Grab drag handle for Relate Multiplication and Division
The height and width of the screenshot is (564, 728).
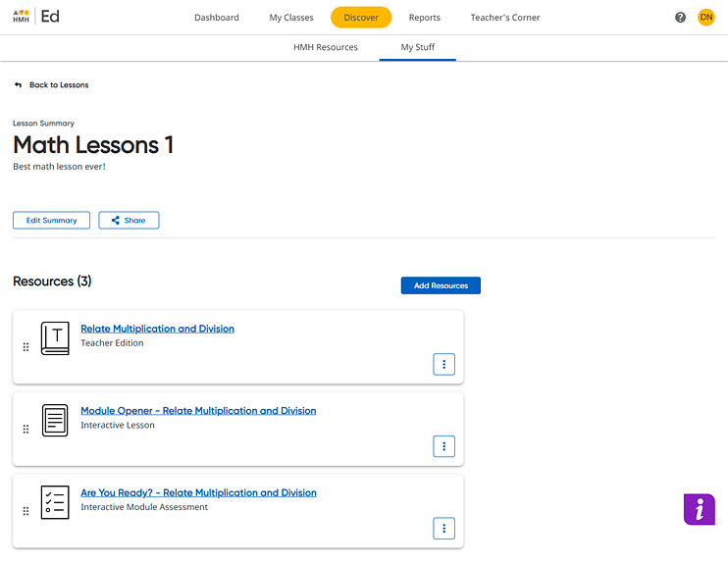tap(26, 347)
